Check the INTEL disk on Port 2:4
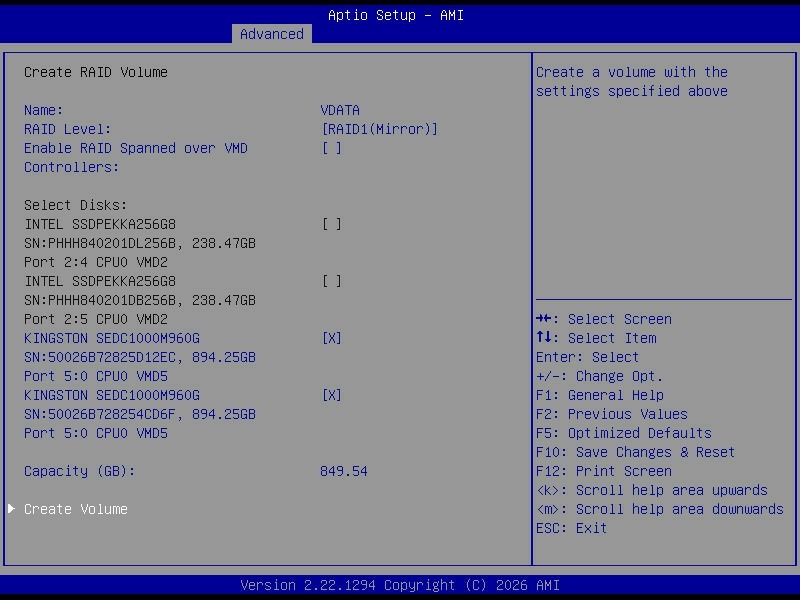Viewport: 800px width, 600px height. click(332, 224)
